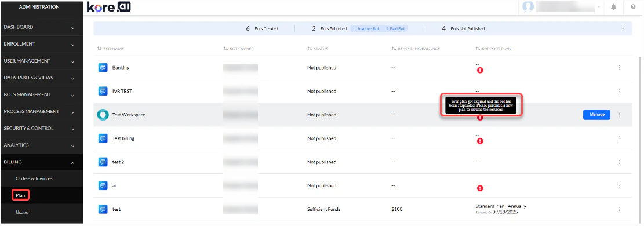Click Standard Plan - Annually text

coord(501,206)
